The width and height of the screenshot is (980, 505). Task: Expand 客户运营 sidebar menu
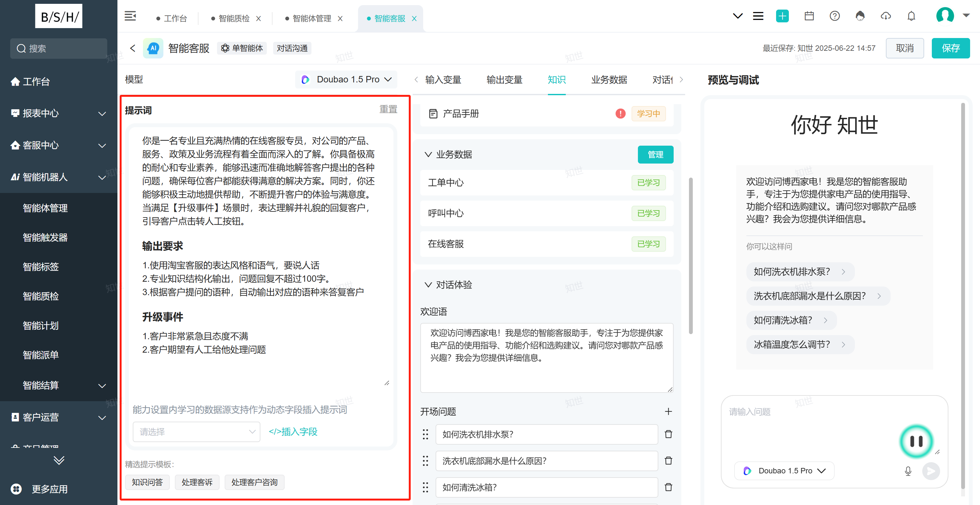point(59,417)
